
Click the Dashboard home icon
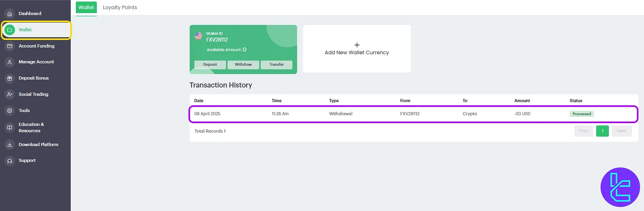9,14
